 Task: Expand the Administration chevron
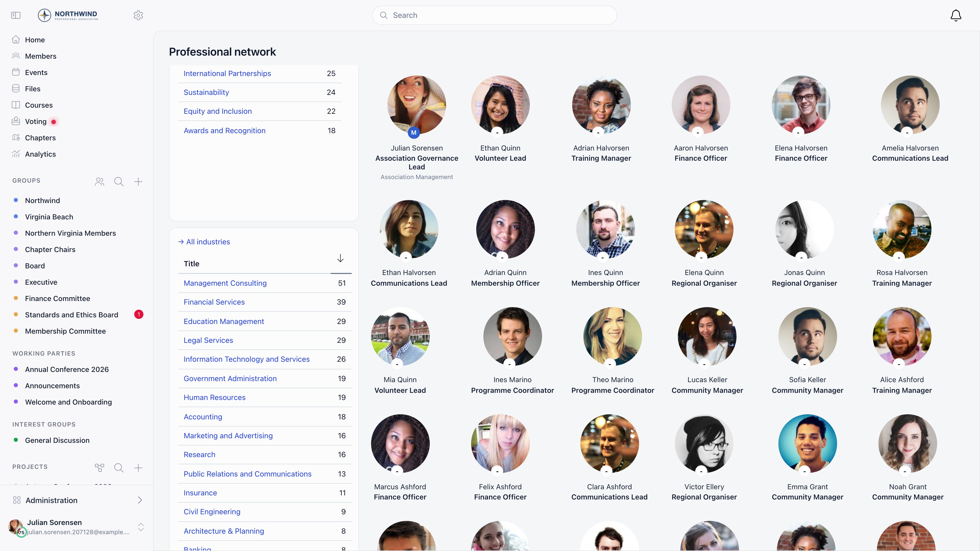(140, 500)
